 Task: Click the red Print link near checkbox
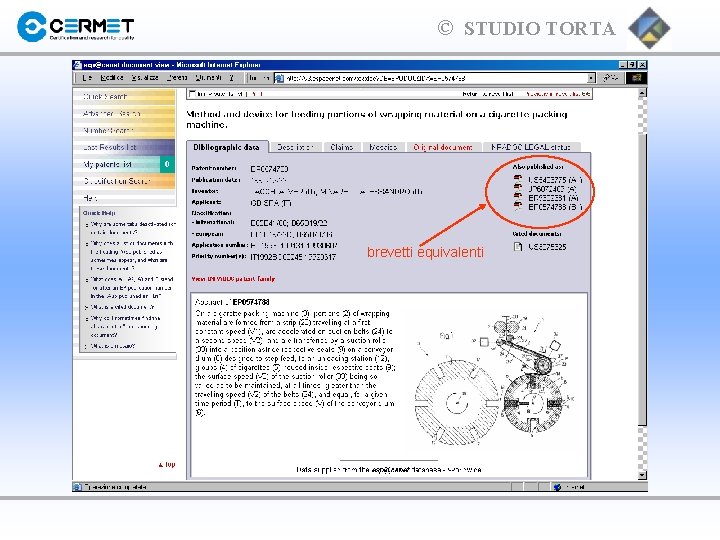257,94
